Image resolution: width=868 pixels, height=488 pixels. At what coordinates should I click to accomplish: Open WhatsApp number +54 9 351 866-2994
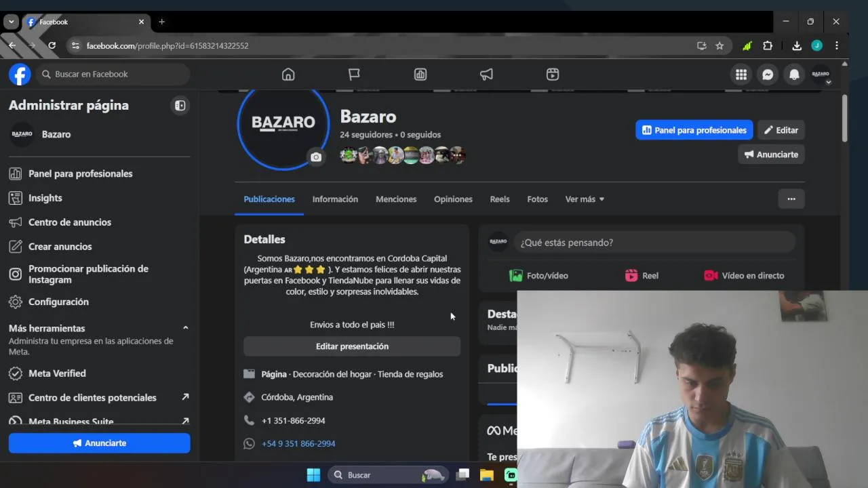[x=298, y=443]
